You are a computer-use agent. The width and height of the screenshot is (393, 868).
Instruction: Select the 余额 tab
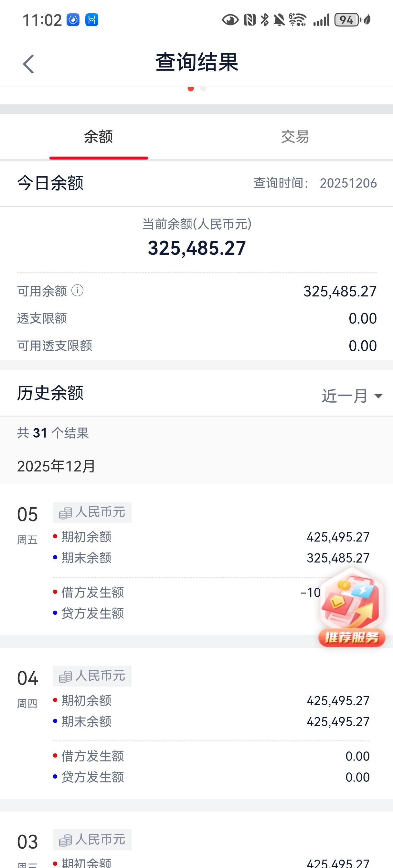pos(99,137)
